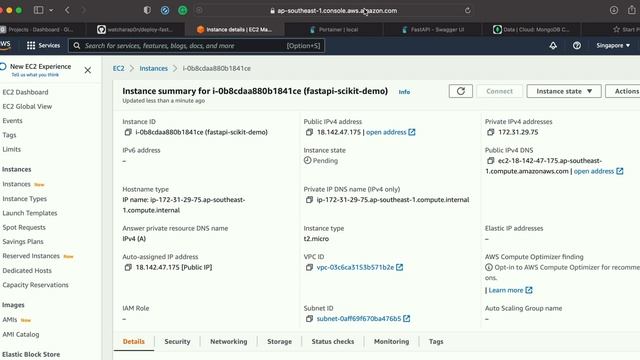Open external link icon beside VPC ID
The height and width of the screenshot is (360, 640).
point(400,267)
